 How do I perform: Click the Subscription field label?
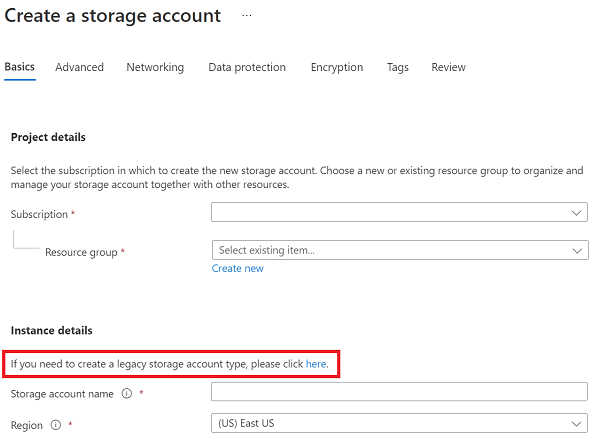click(39, 214)
